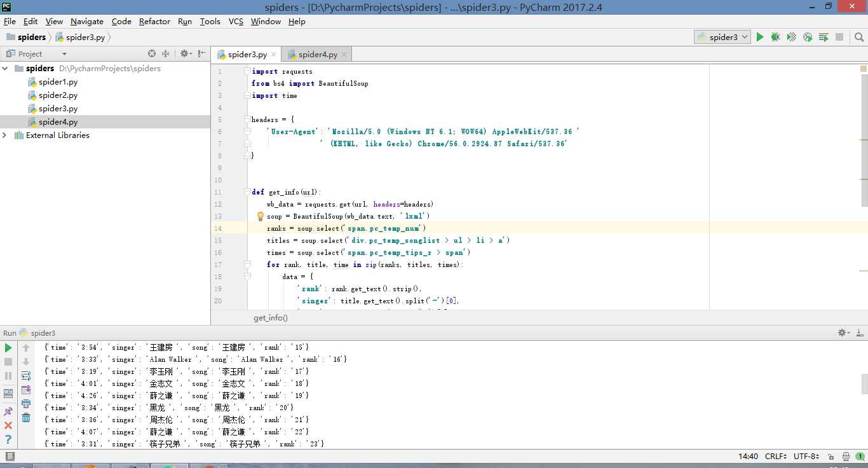Fold get_info function on line 11
Image resolution: width=868 pixels, height=468 pixels.
coord(247,192)
